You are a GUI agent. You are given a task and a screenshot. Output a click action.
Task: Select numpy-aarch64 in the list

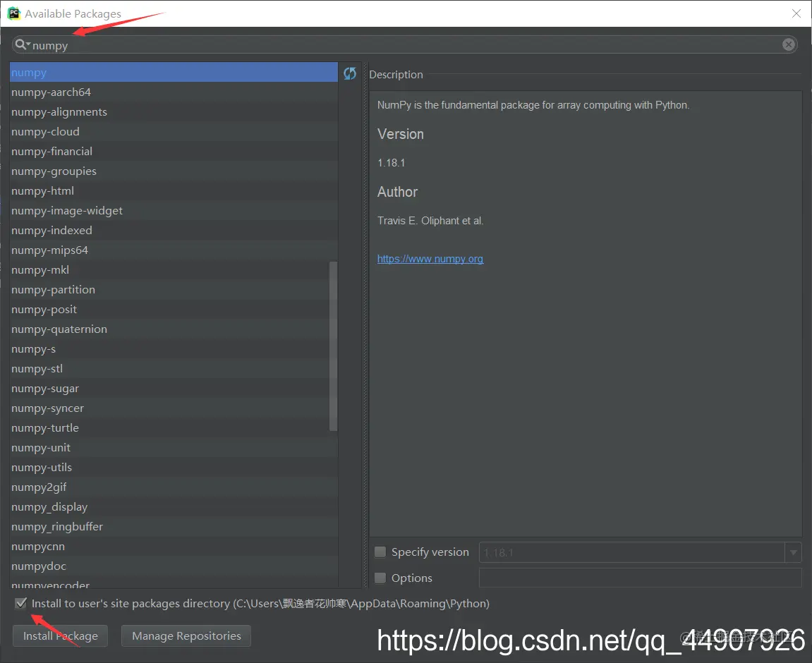click(174, 92)
